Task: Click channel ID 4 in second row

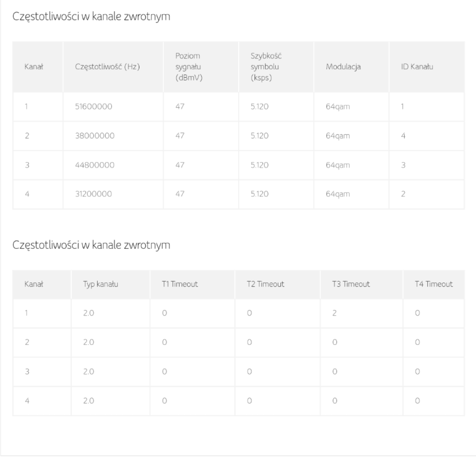Action: 403,136
